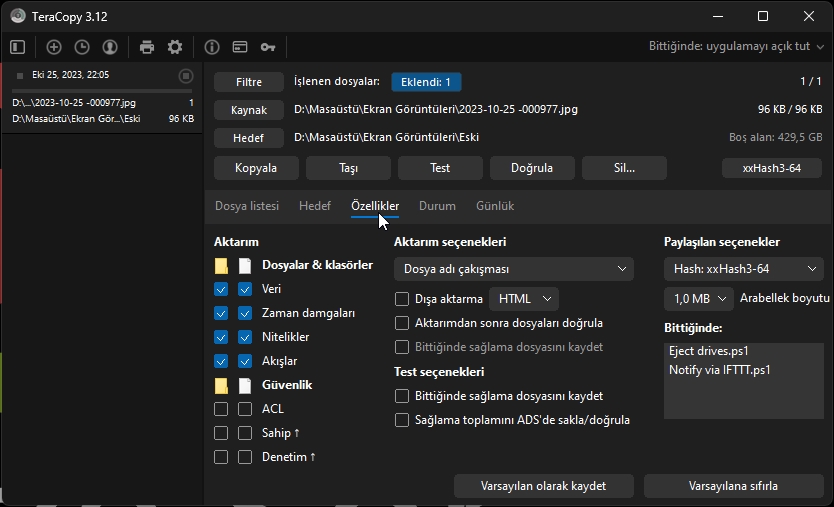Click the Sil... button

tap(624, 168)
